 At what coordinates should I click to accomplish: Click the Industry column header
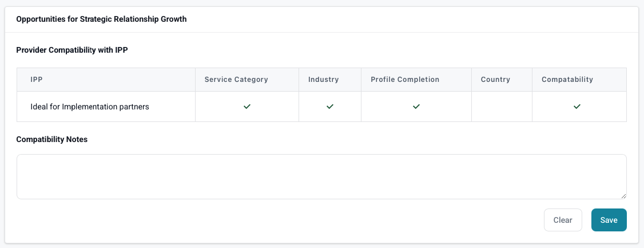coord(323,80)
